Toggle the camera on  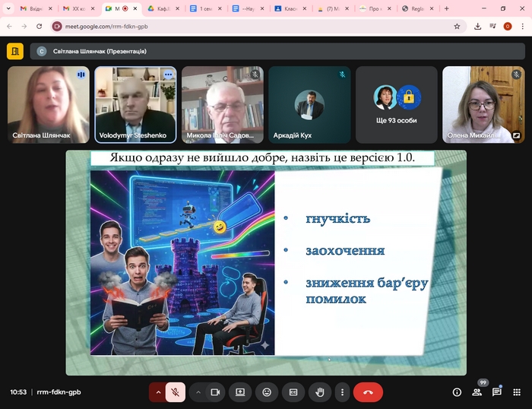coord(215,392)
